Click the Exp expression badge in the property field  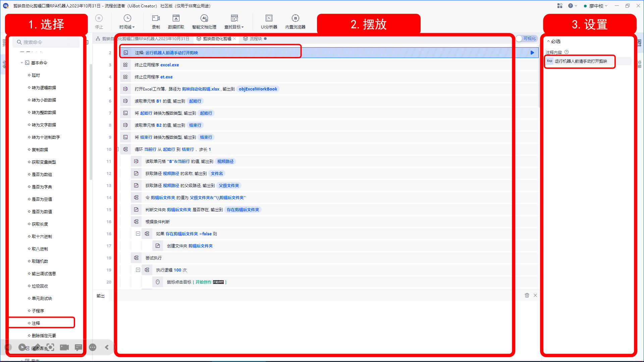click(x=550, y=61)
